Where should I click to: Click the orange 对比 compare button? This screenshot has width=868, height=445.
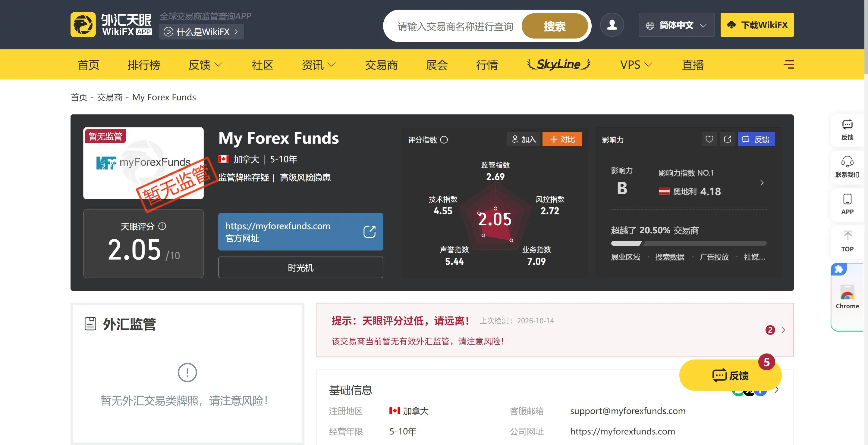click(x=562, y=139)
